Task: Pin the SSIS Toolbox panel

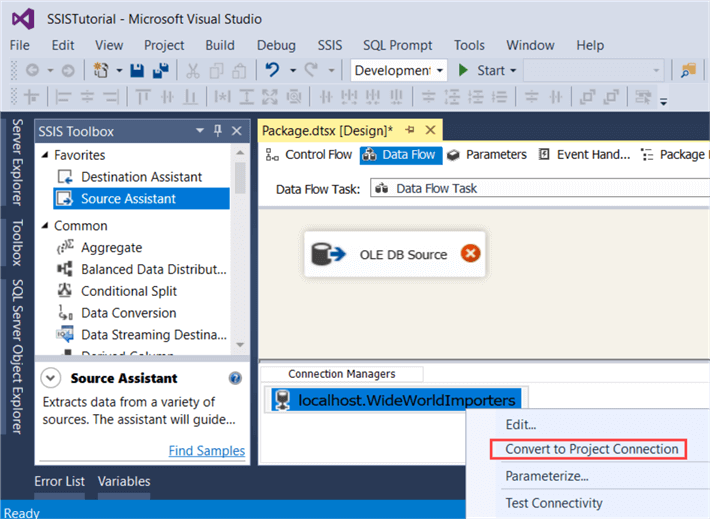Action: (x=218, y=131)
